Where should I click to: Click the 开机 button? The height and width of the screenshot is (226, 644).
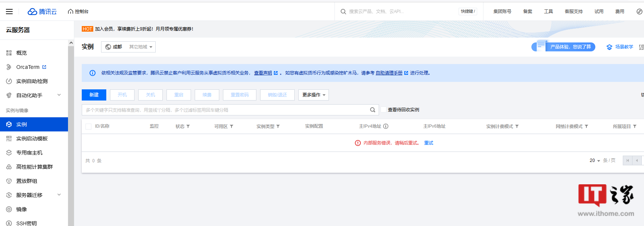122,95
